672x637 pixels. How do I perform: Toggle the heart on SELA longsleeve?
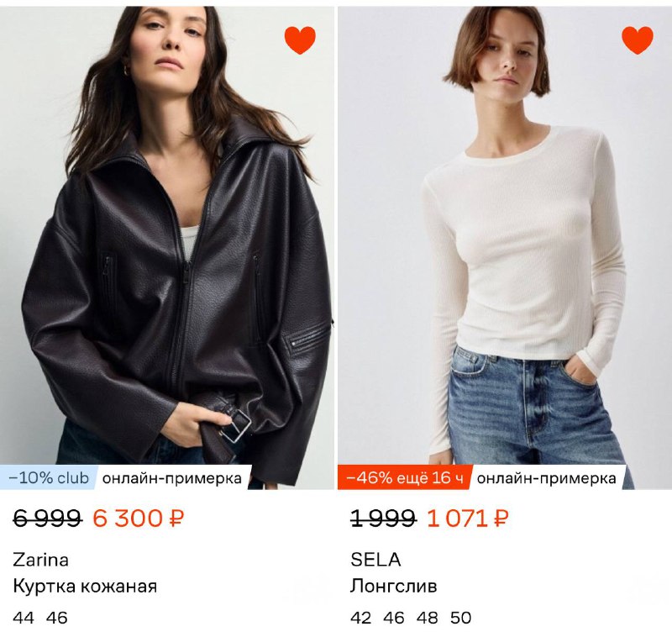(637, 39)
